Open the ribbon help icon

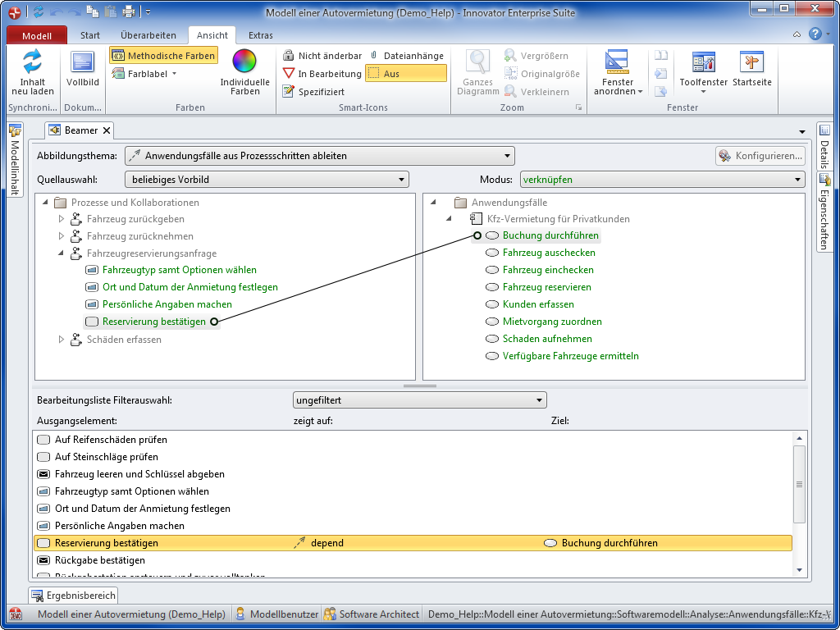815,34
